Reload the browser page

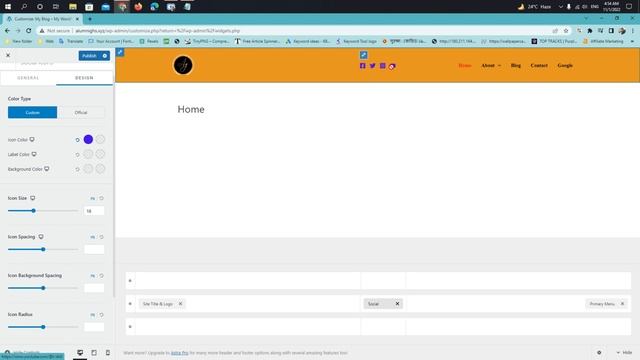[29, 31]
